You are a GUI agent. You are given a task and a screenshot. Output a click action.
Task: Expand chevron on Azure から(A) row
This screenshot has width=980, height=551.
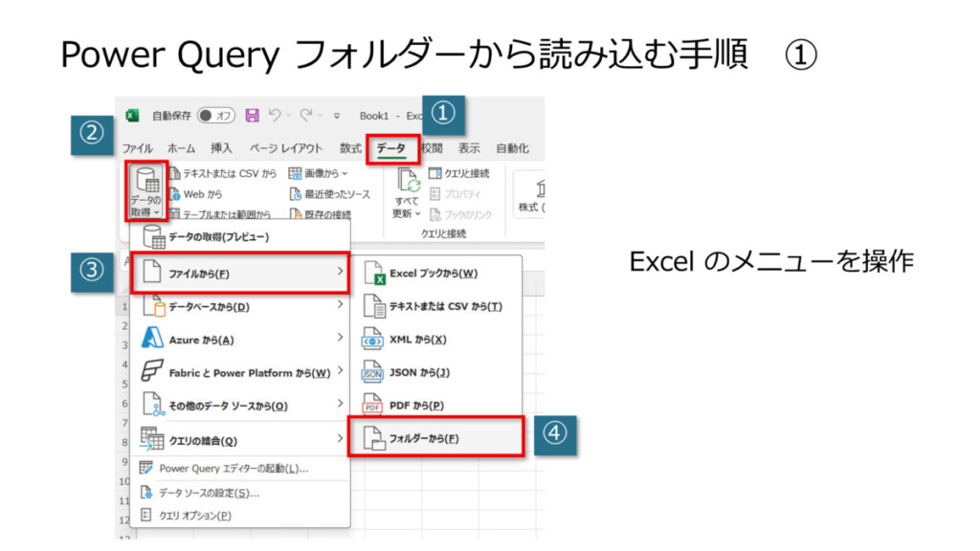pos(340,338)
